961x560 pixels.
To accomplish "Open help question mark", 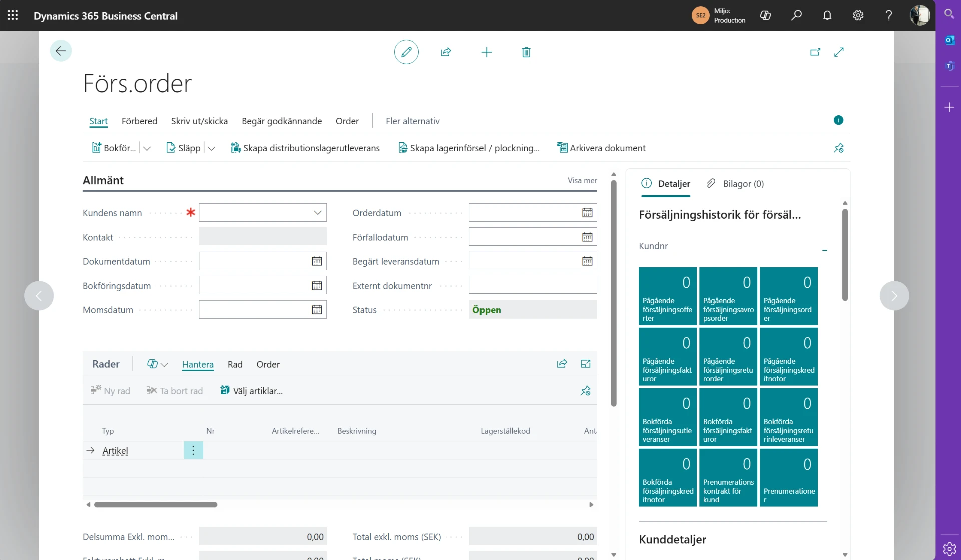I will click(x=889, y=15).
